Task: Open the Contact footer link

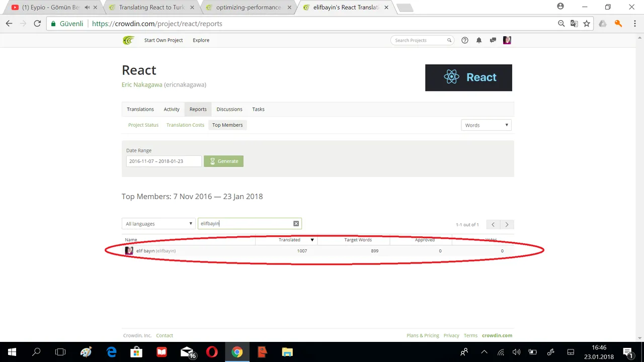Action: pyautogui.click(x=165, y=335)
